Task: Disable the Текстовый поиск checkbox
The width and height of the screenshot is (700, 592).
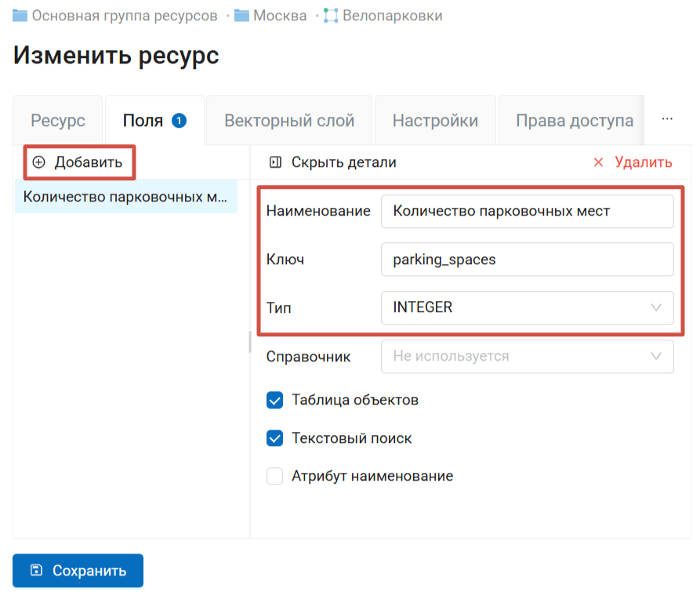Action: coord(274,438)
